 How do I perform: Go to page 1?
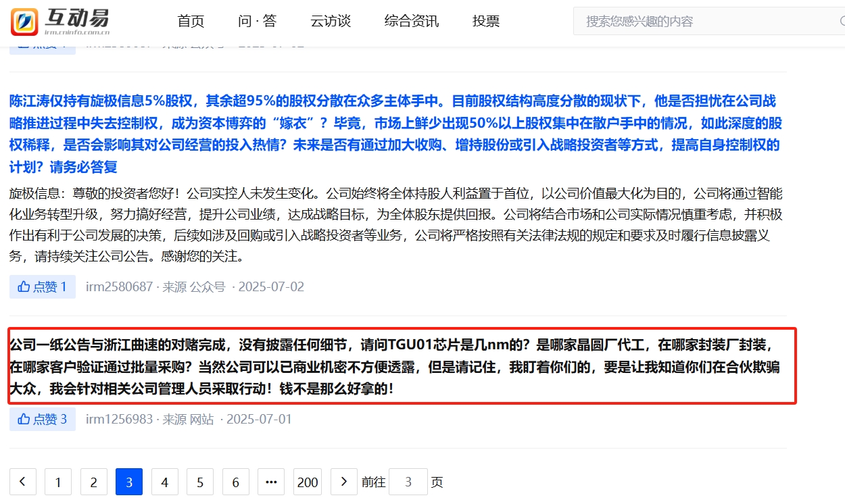58,482
